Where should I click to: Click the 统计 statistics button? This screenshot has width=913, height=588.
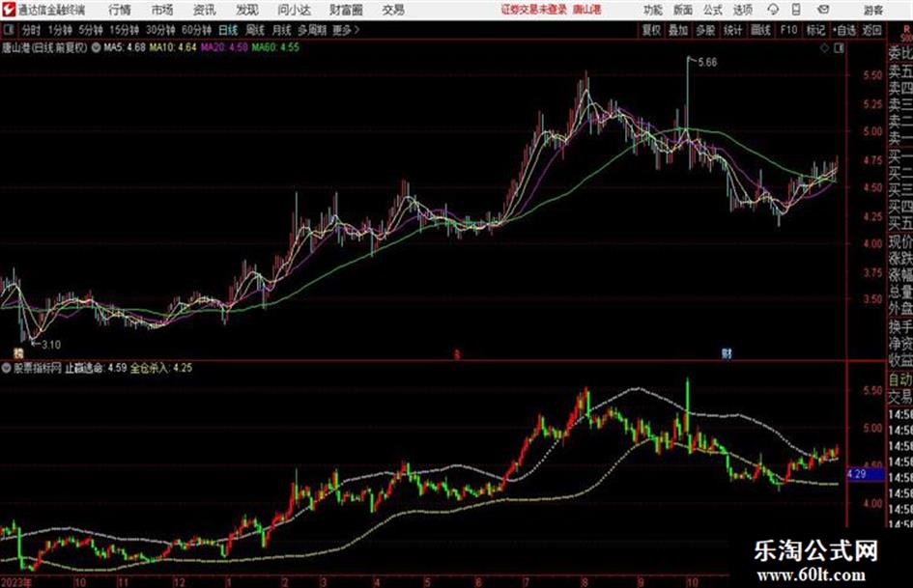[732, 30]
